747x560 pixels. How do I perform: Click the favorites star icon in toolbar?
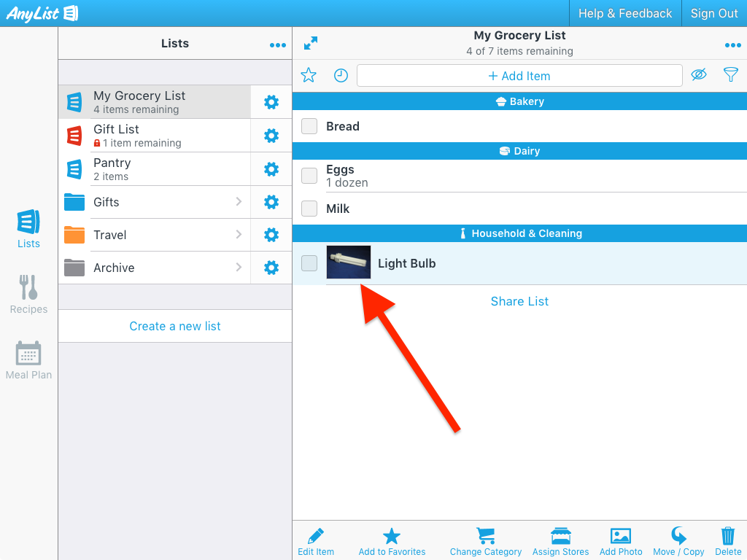pos(309,75)
